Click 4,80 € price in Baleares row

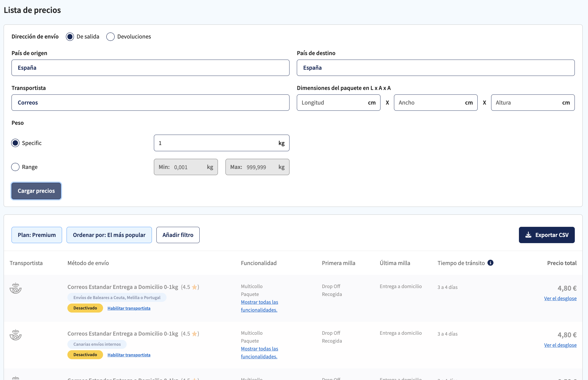(x=567, y=288)
